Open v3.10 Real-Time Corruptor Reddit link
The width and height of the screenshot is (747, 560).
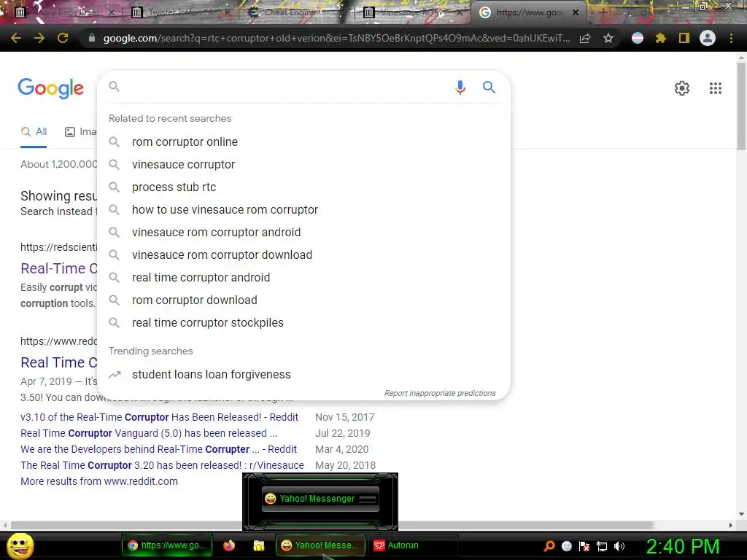159,417
